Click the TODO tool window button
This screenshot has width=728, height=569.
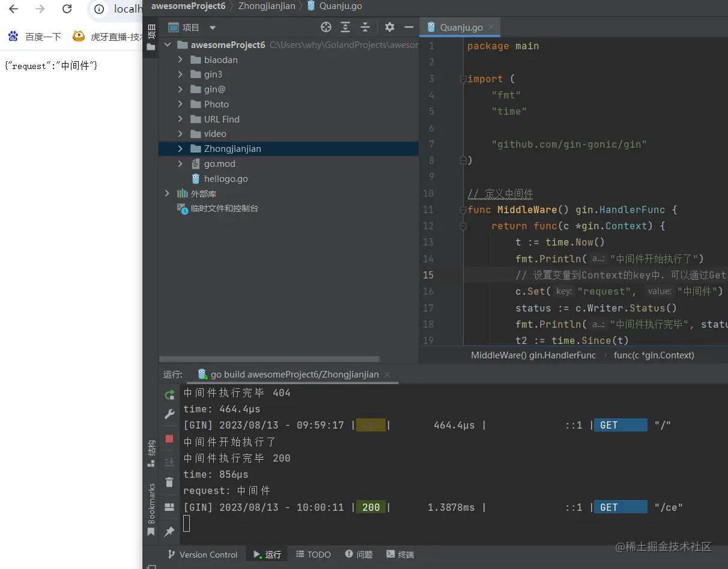314,555
